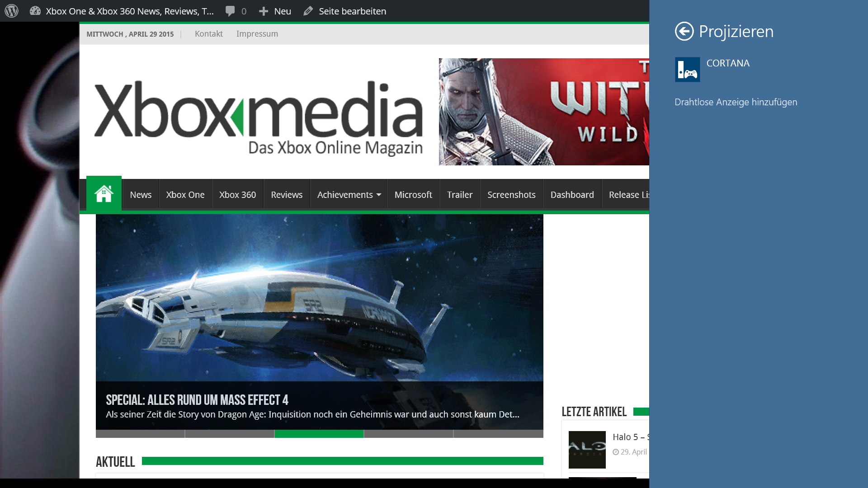Screen dimensions: 868x488
Task: Open the Mass Effect 4 slider image
Action: coord(320,298)
